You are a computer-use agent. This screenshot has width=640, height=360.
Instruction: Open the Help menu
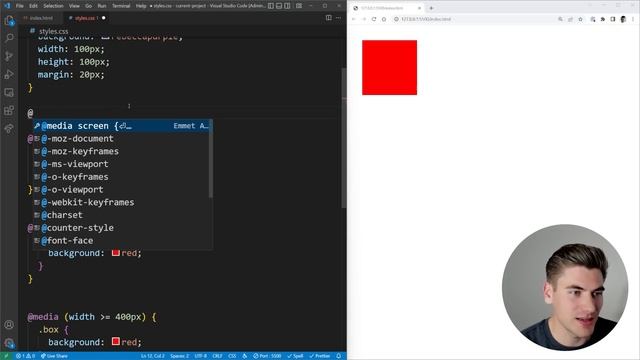point(141,6)
